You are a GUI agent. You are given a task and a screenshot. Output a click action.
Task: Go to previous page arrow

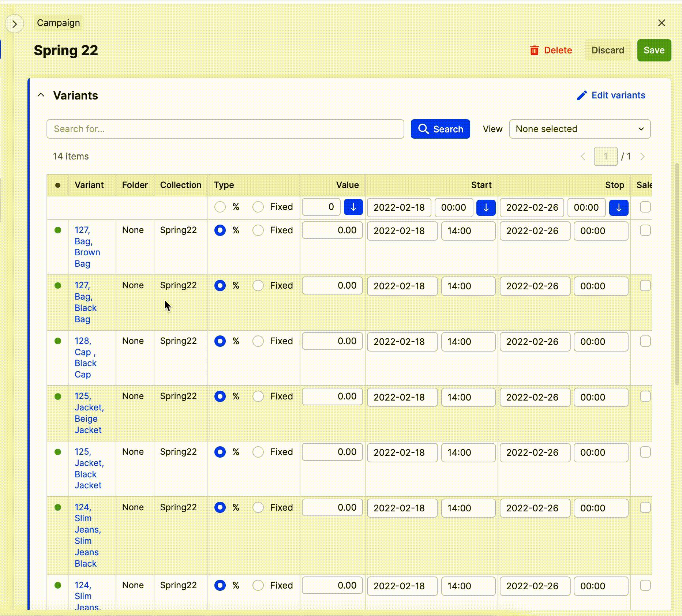point(583,157)
